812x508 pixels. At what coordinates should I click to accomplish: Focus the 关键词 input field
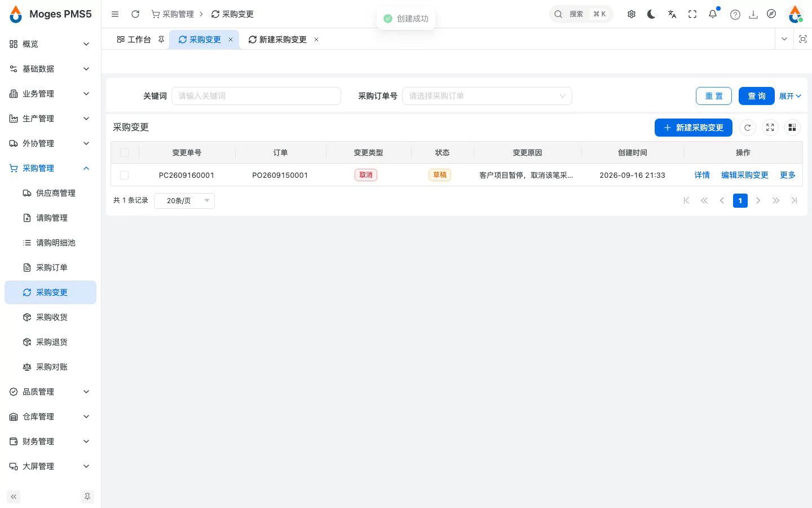click(256, 96)
